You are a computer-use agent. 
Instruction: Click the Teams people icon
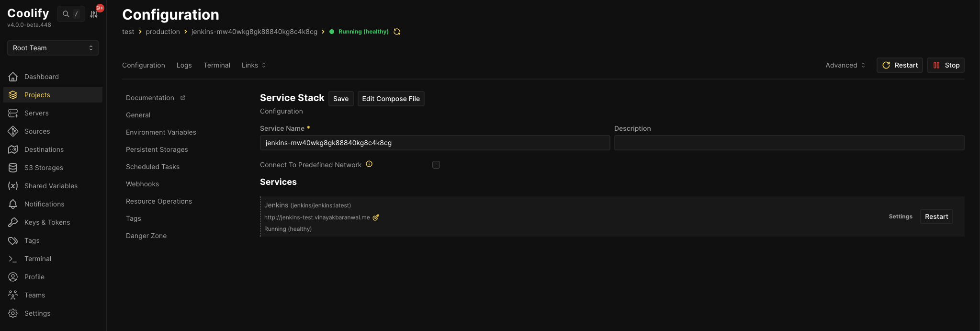click(13, 295)
